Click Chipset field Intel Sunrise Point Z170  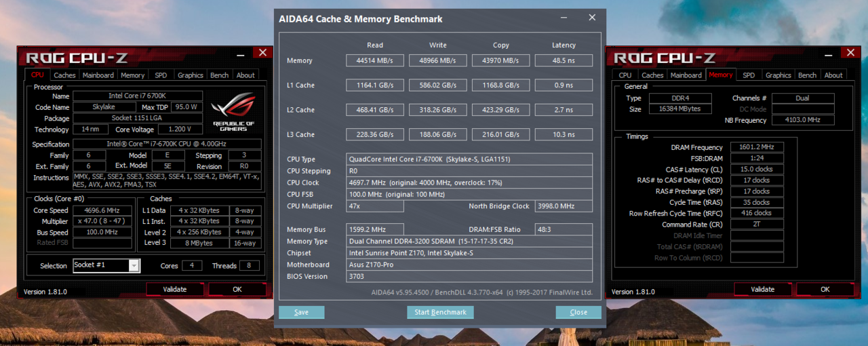(x=469, y=253)
